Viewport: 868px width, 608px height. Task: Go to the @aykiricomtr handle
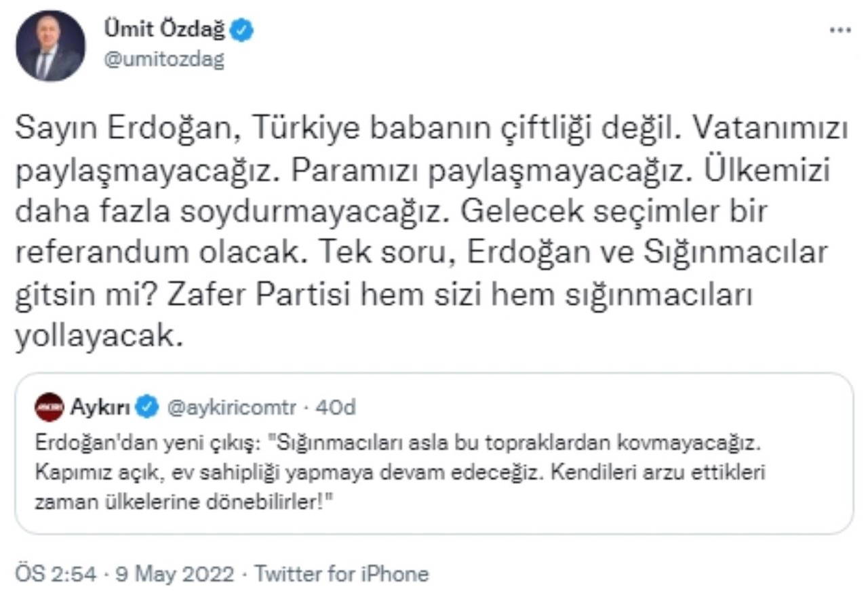point(231,407)
